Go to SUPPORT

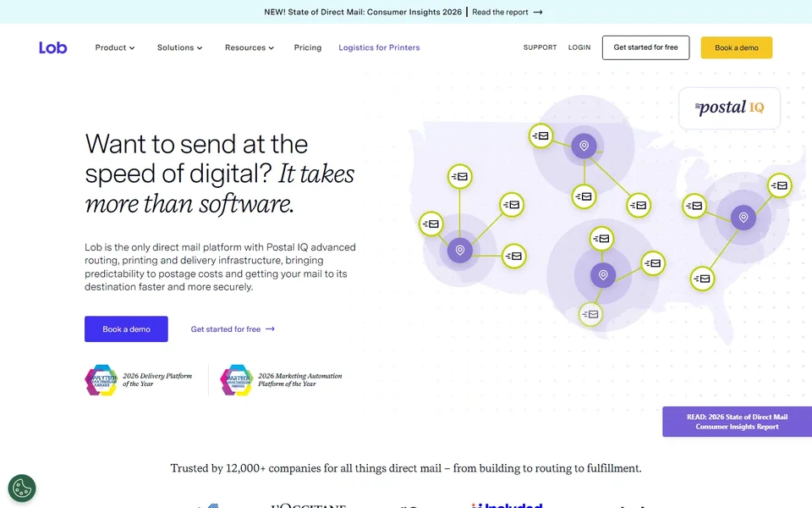click(540, 47)
